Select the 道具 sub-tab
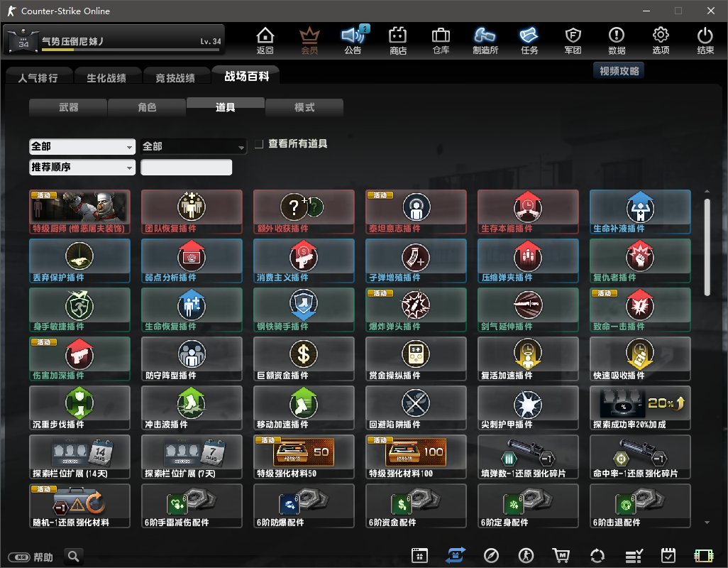728x568 pixels. [x=226, y=106]
